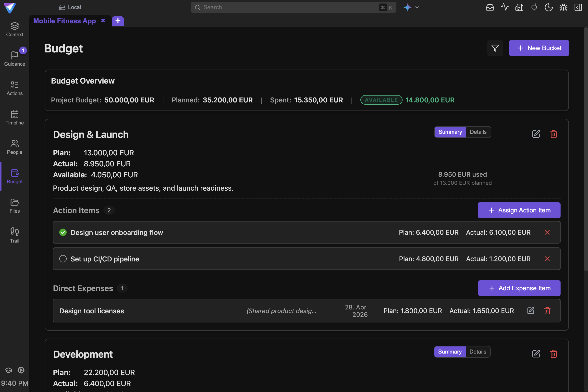
Task: Close the Mobile Fitness App tab
Action: pos(103,21)
